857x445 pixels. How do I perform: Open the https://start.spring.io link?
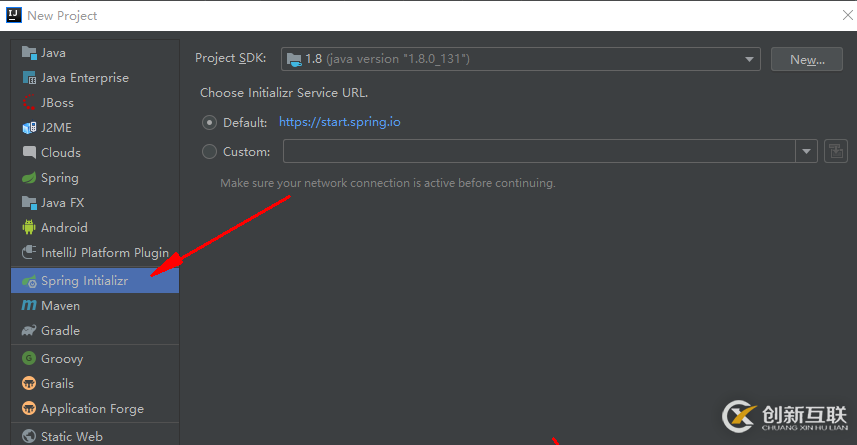340,122
